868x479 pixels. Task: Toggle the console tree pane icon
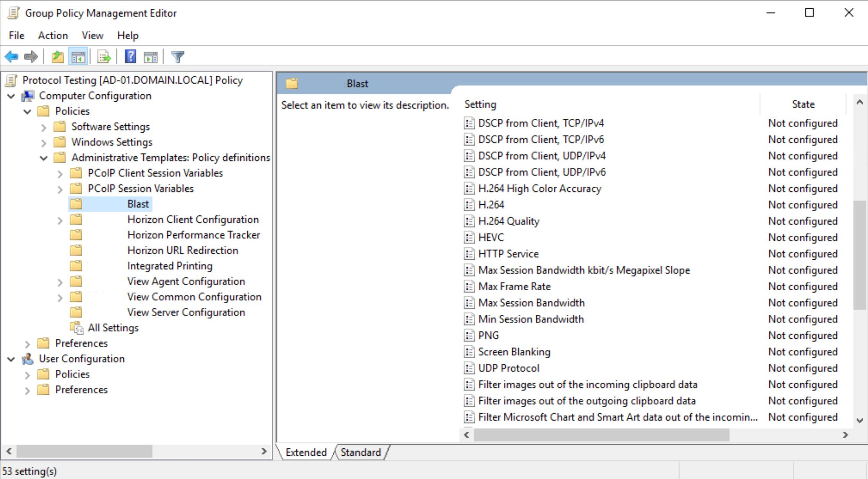[78, 57]
